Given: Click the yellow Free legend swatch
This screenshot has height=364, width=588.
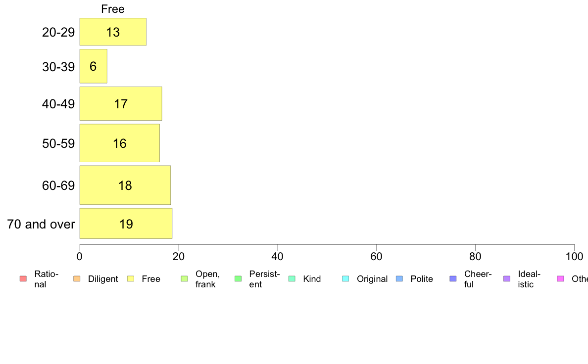Looking at the screenshot, I should 131,279.
